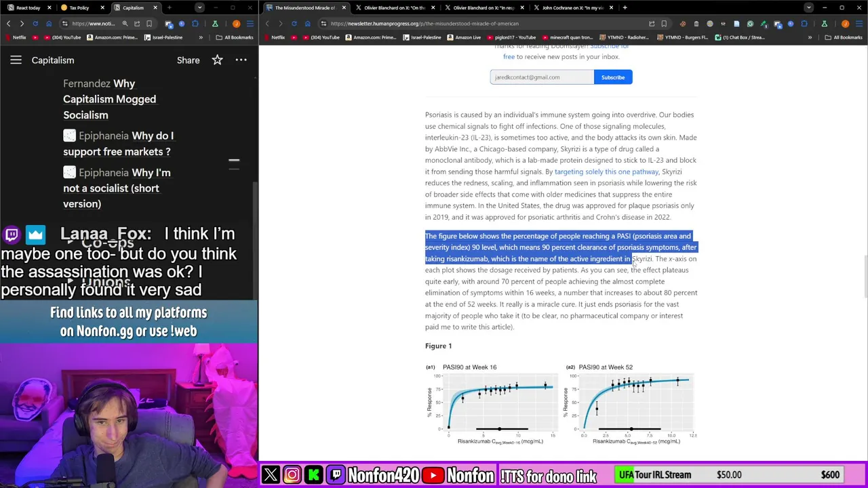The height and width of the screenshot is (488, 868).
Task: Click the PASI90 at Week 16 chart
Action: point(493,405)
